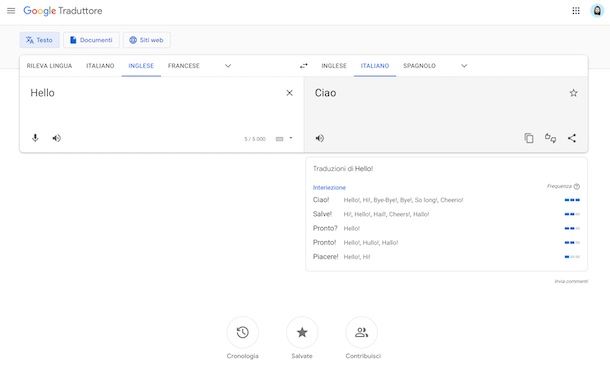Open the virtual keyboard icon
This screenshot has width=610, height=377.
click(x=279, y=139)
